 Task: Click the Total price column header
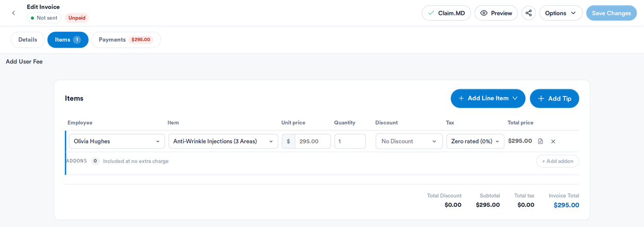click(520, 123)
